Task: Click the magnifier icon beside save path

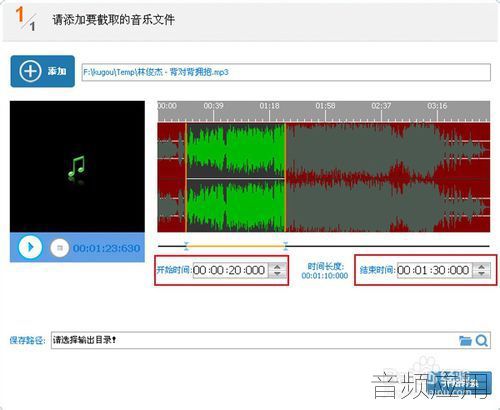Action: pyautogui.click(x=482, y=340)
